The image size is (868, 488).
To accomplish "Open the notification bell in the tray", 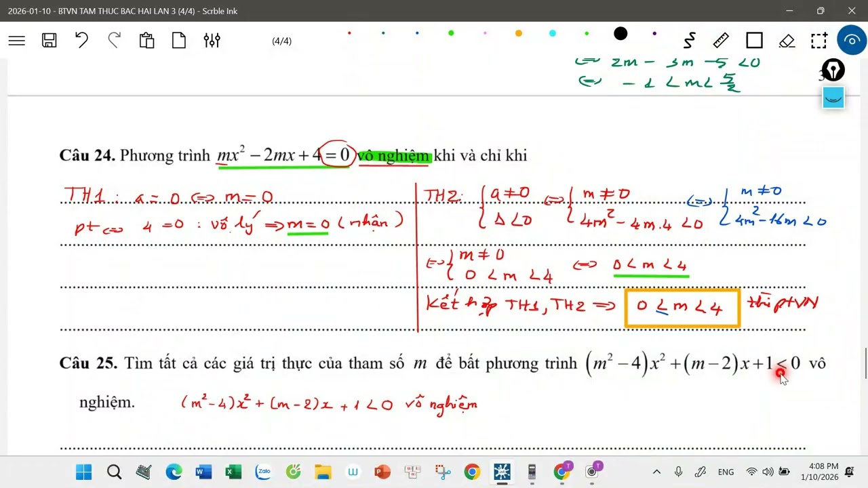I will (850, 472).
